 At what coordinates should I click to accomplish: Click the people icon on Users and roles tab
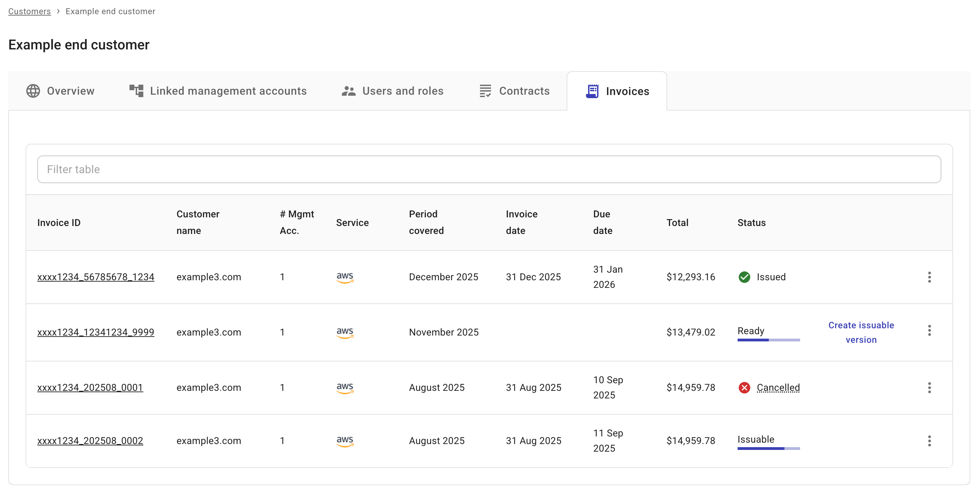[349, 91]
